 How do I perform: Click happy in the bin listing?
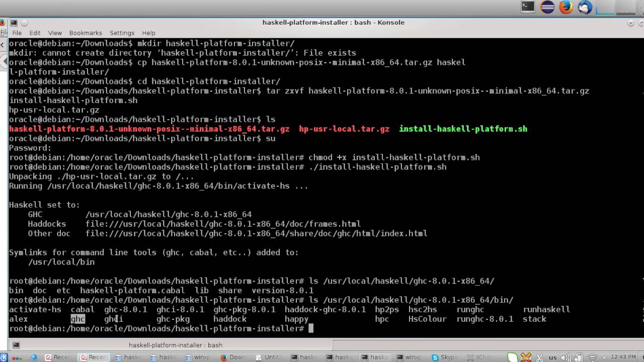pos(296,319)
